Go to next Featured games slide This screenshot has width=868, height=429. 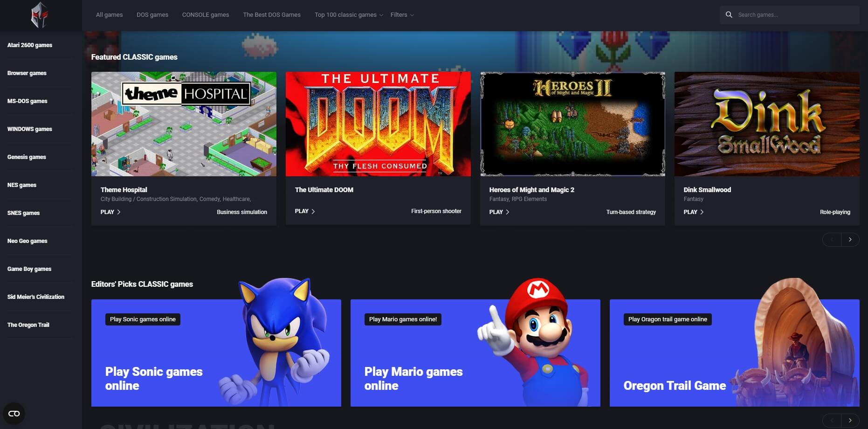(850, 240)
